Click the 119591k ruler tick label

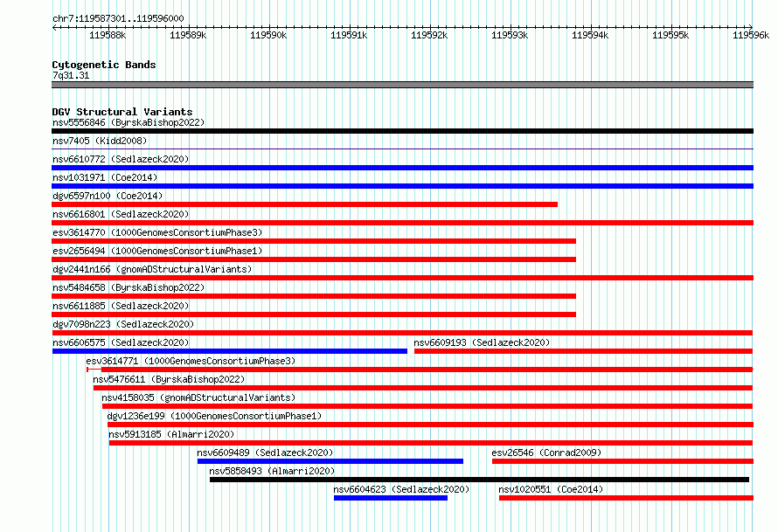coord(349,35)
